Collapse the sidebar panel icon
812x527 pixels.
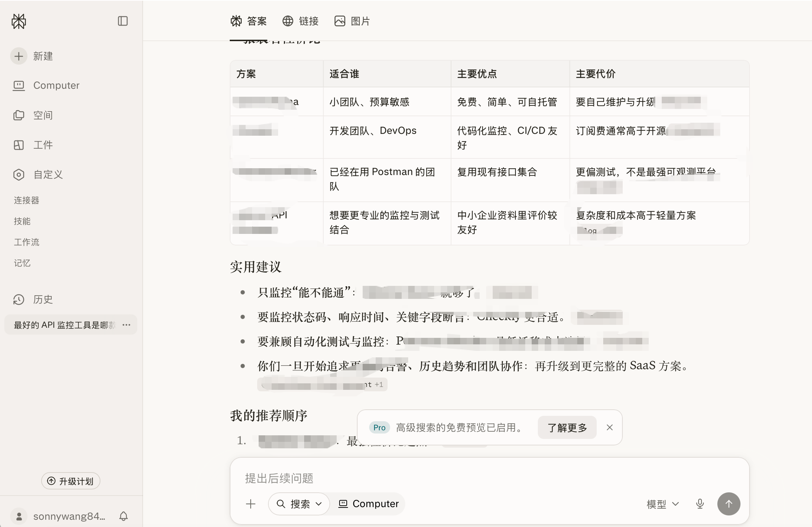[123, 21]
